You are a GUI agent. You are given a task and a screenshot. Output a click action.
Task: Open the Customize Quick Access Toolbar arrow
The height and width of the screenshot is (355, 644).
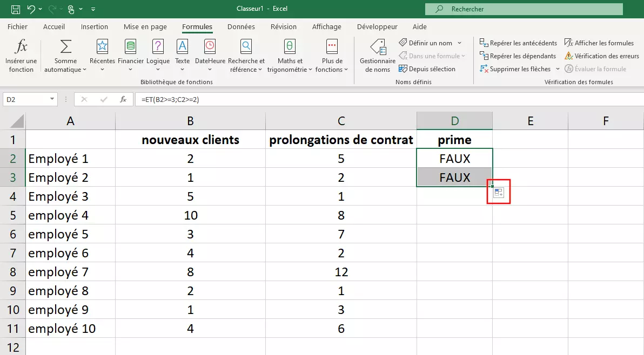point(93,9)
